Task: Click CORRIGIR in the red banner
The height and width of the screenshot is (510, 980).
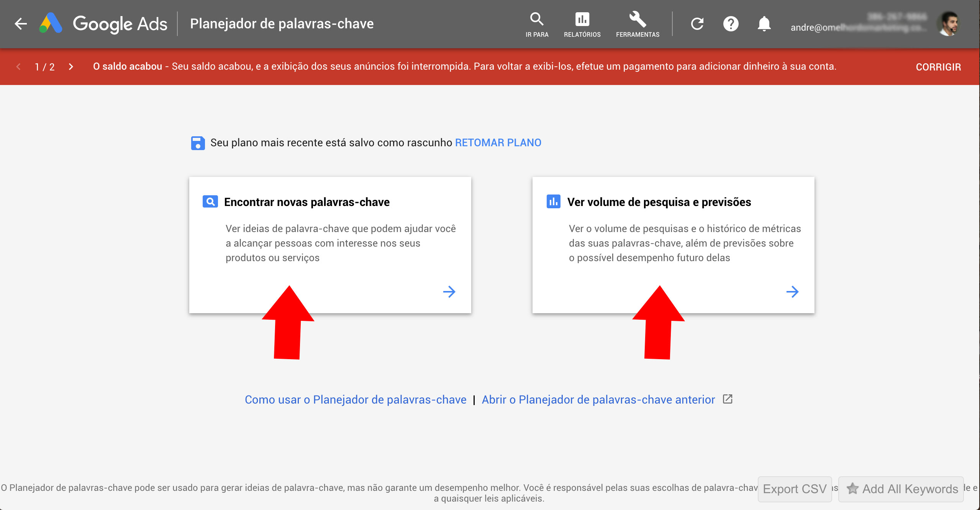Action: coord(938,67)
